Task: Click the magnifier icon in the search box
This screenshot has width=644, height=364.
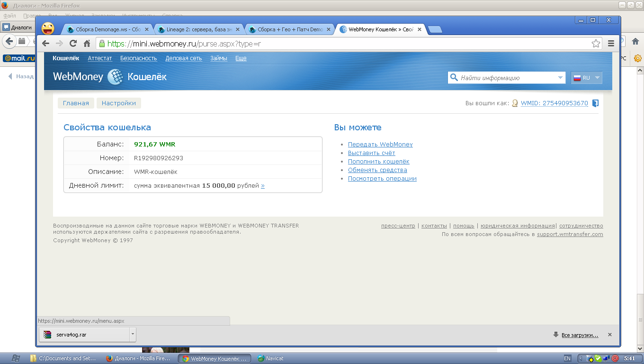Action: pos(454,78)
